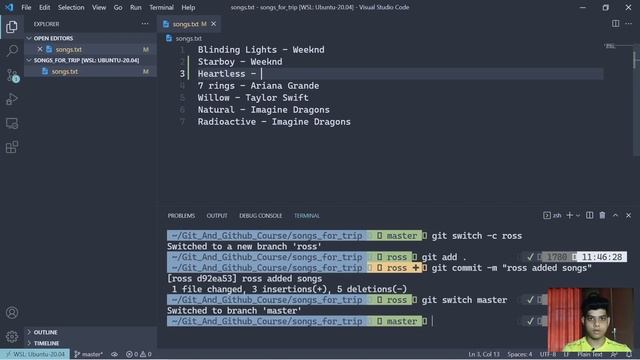
Task: Click WSL: Ubuntu-20.04 remote indicator
Action: click(x=35, y=354)
